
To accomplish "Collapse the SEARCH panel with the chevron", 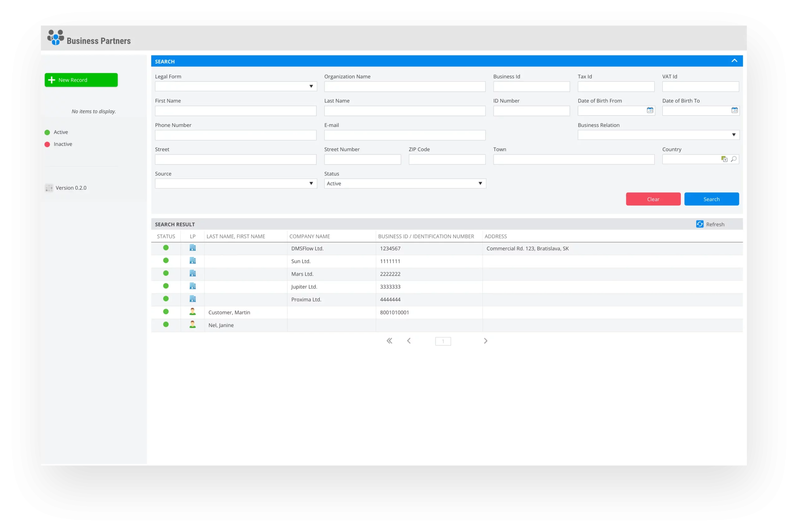I will coord(734,61).
